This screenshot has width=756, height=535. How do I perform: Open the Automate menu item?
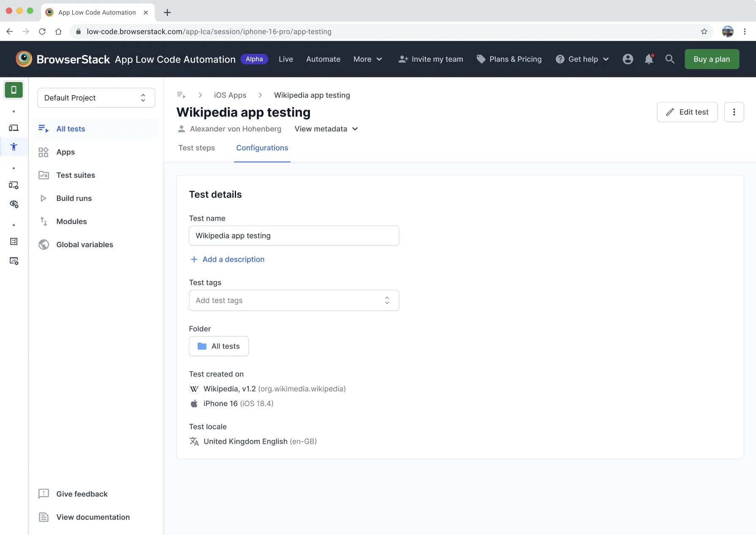(323, 59)
